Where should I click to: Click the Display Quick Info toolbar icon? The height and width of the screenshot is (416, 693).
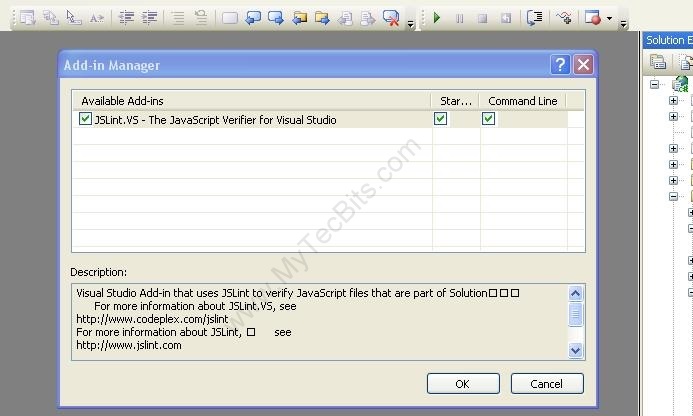(73, 18)
